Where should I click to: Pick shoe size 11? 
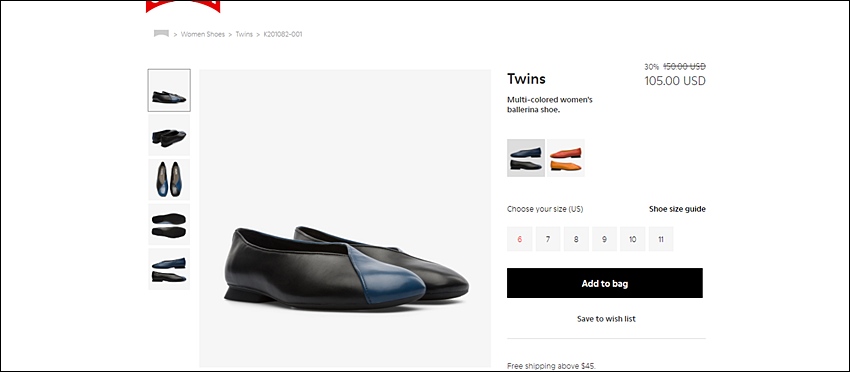point(661,239)
